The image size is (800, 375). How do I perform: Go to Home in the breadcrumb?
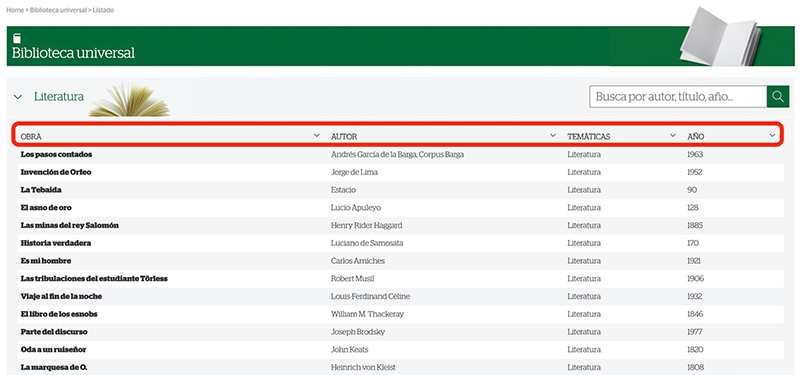[15, 10]
